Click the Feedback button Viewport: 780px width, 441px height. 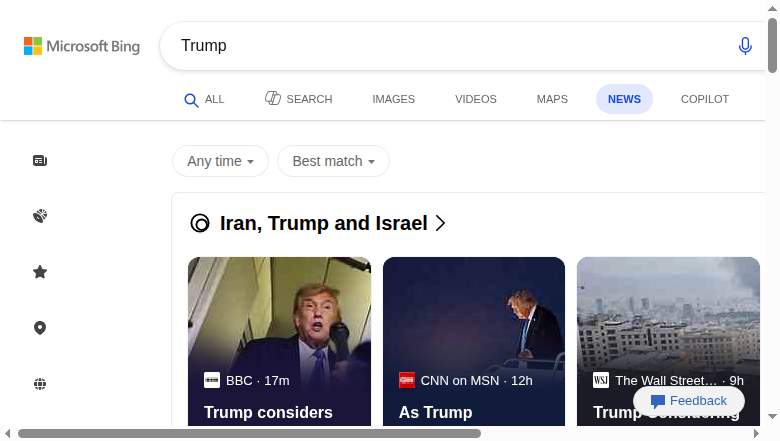coord(689,401)
